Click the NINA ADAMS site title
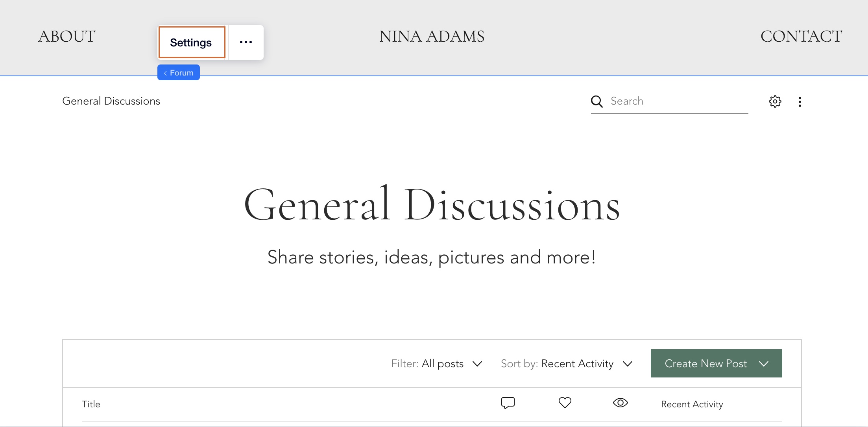This screenshot has width=868, height=427. click(x=432, y=36)
